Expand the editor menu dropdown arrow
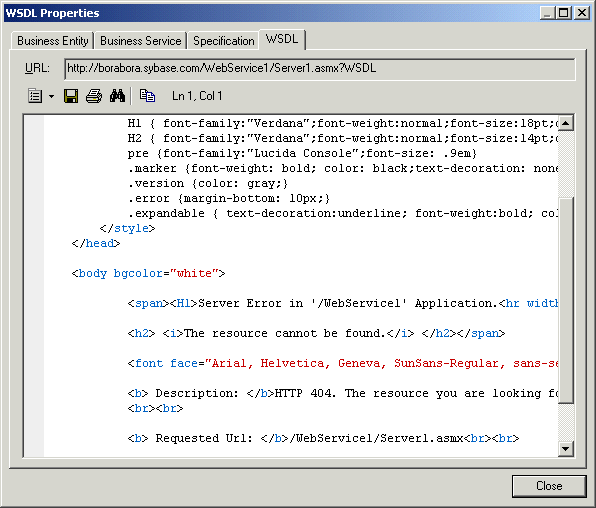596x508 pixels. (x=51, y=96)
